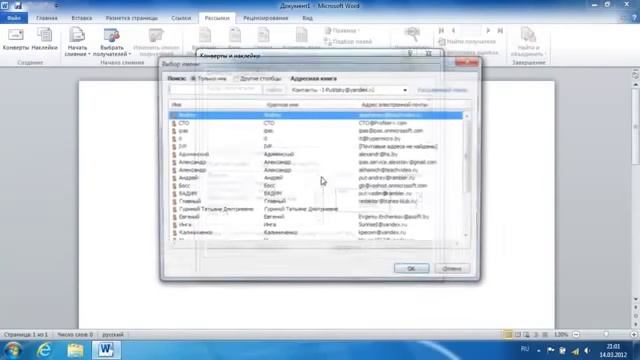Click OK in the name selection dialog

point(411,268)
